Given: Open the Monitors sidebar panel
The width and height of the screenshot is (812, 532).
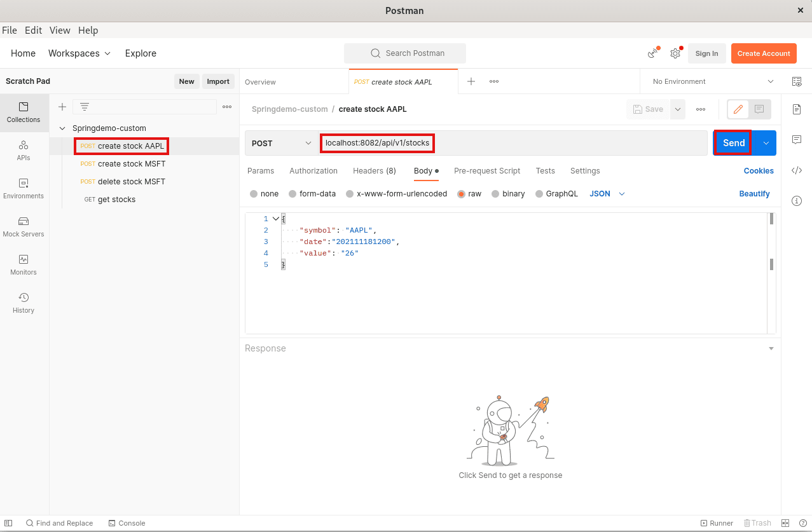Looking at the screenshot, I should click(24, 265).
